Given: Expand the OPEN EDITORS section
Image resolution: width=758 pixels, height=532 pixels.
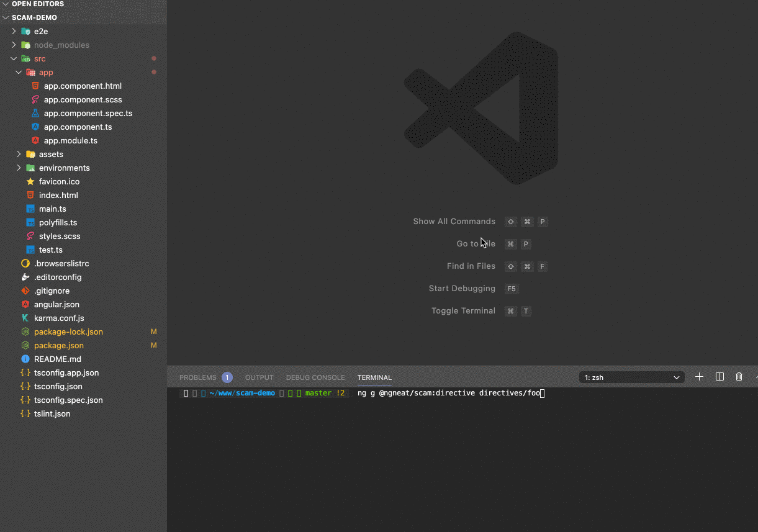Looking at the screenshot, I should point(6,4).
